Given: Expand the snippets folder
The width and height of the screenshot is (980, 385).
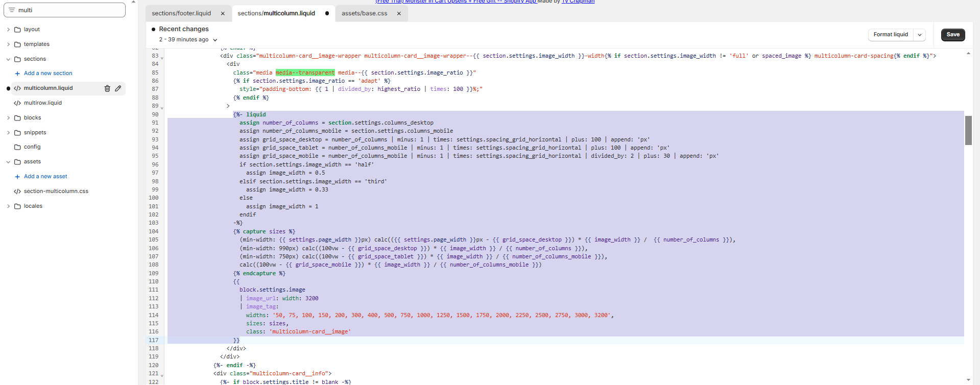Looking at the screenshot, I should (x=8, y=133).
